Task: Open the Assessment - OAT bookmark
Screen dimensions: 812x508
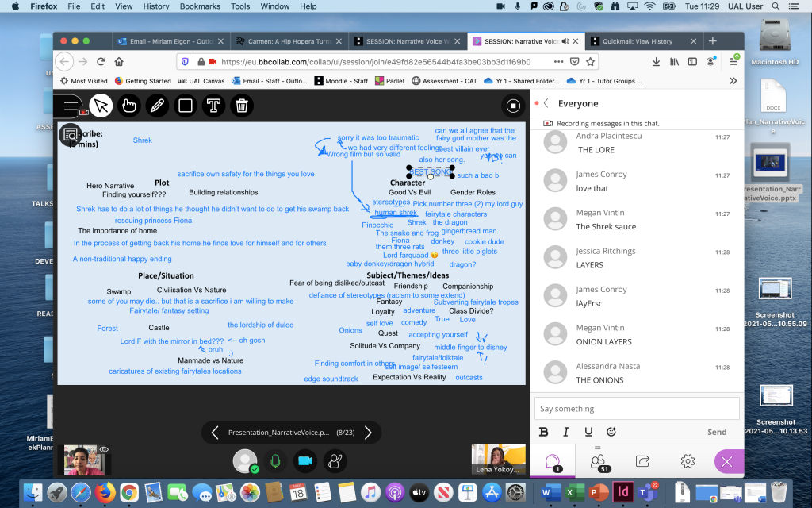Action: (444, 81)
